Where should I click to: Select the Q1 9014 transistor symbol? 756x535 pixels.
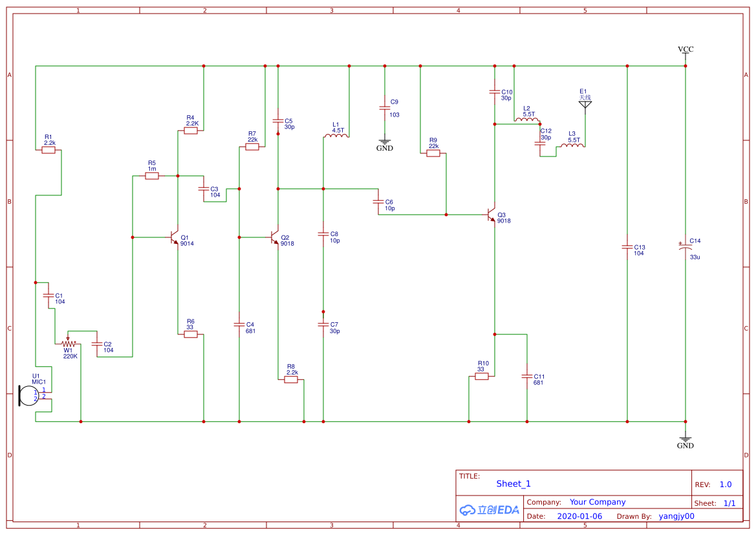(174, 237)
